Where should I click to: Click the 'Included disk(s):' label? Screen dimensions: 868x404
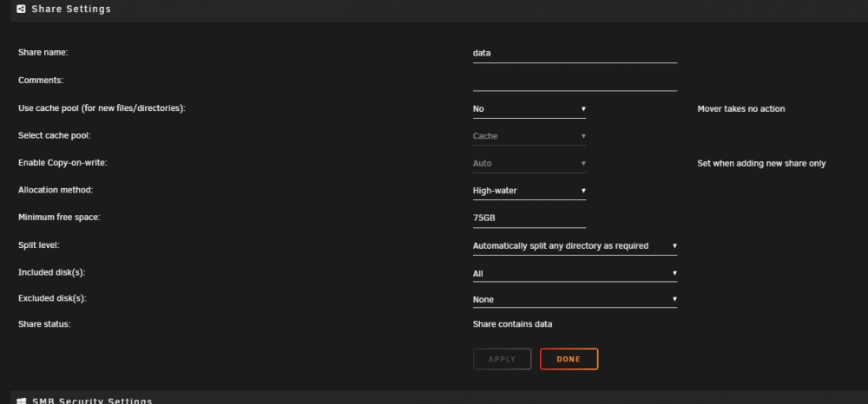[52, 272]
